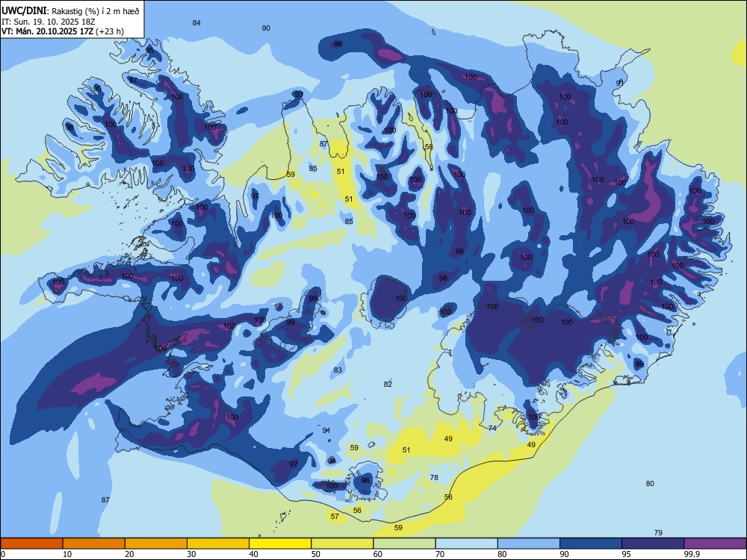
Task: Select the bright yellow 40–50 legend swatch
Action: click(280, 544)
